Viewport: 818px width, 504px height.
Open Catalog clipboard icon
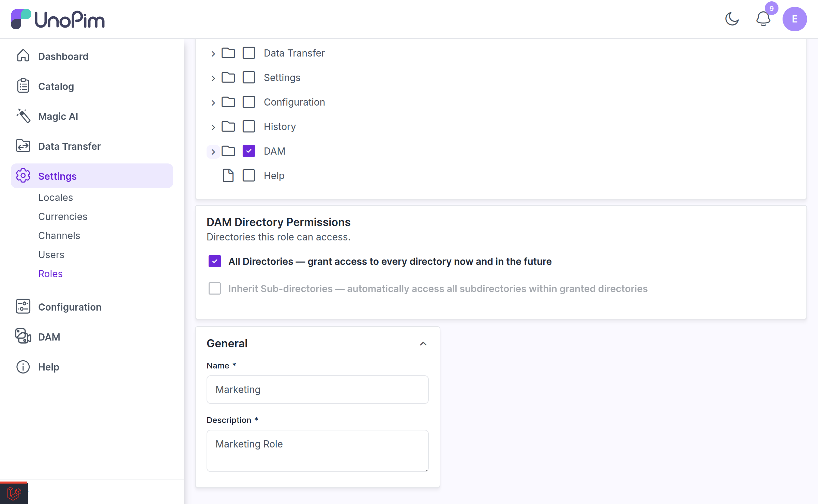point(23,86)
